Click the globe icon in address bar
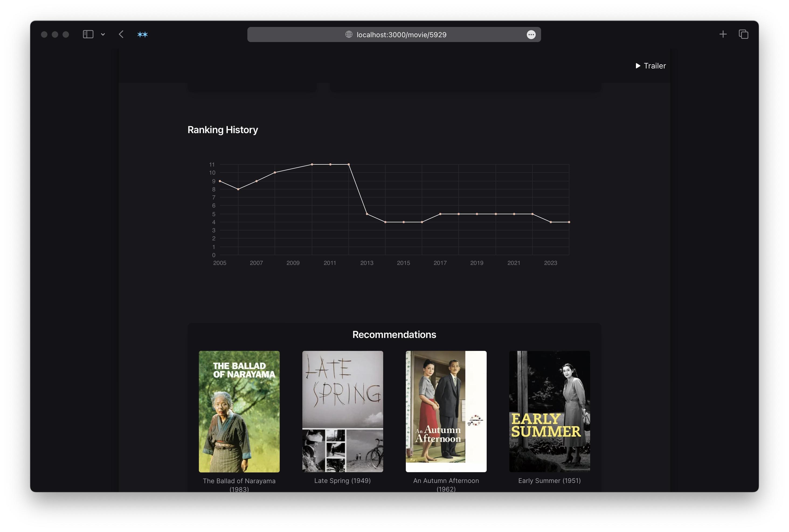The image size is (789, 532). coord(349,34)
